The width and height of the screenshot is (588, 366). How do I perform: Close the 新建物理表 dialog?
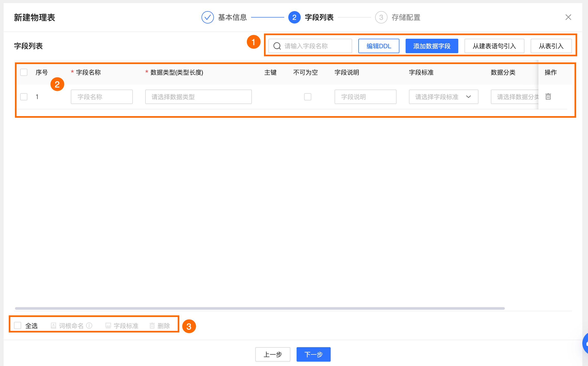[568, 17]
